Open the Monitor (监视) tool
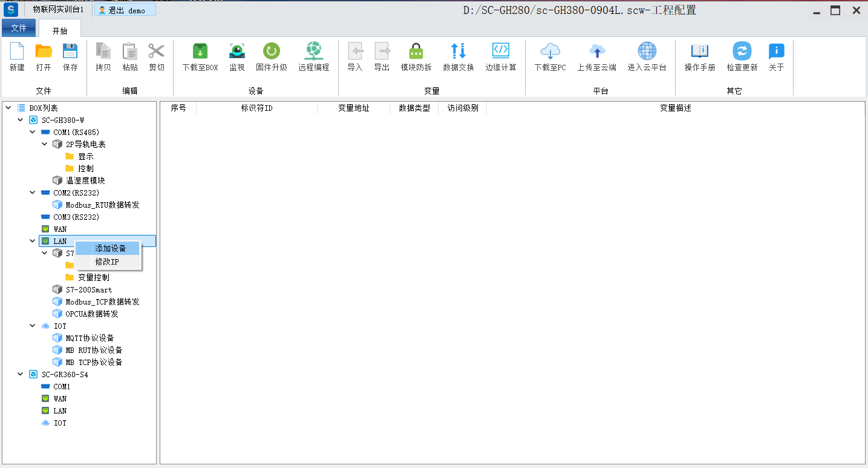 click(x=237, y=53)
